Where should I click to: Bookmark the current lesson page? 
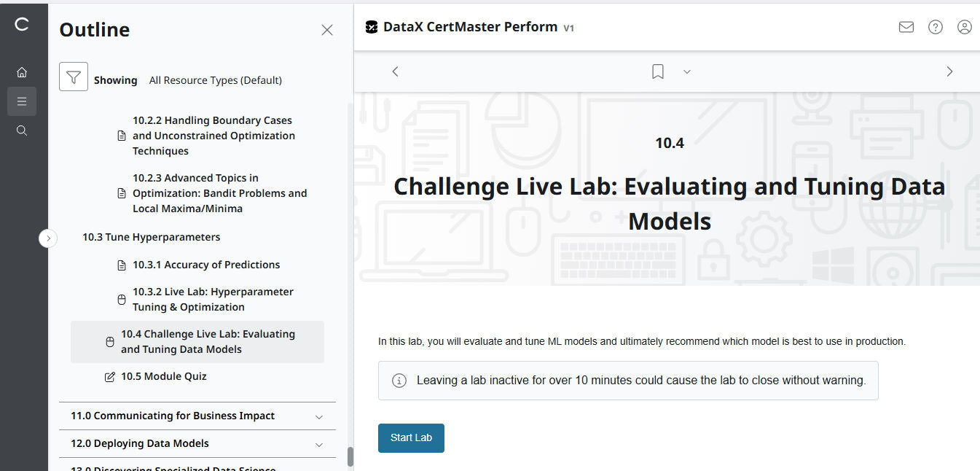click(657, 71)
